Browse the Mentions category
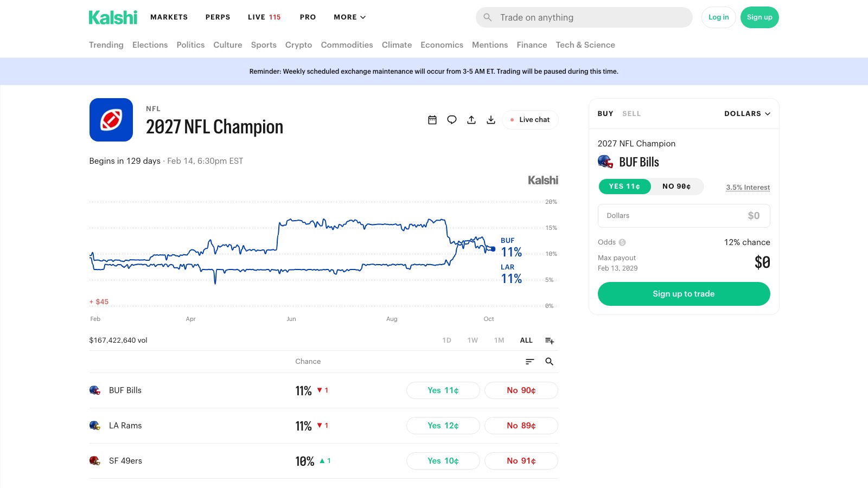This screenshot has height=488, width=868. pyautogui.click(x=490, y=45)
